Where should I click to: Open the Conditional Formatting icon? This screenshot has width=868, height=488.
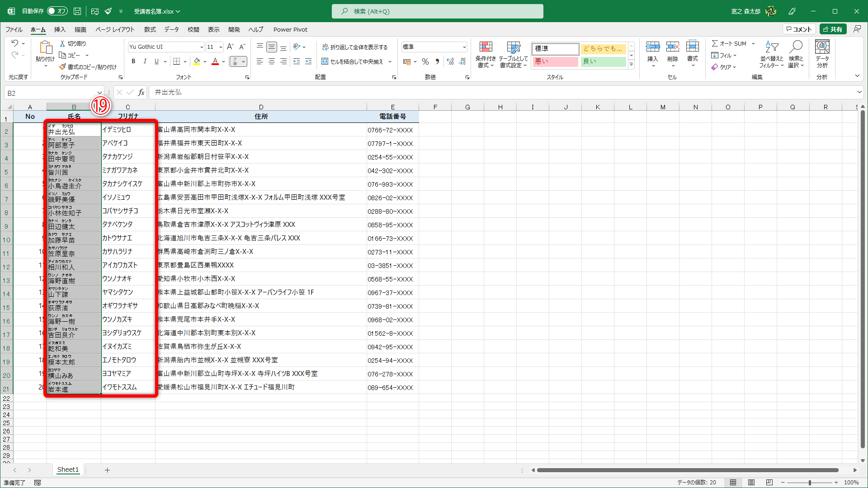click(x=486, y=54)
